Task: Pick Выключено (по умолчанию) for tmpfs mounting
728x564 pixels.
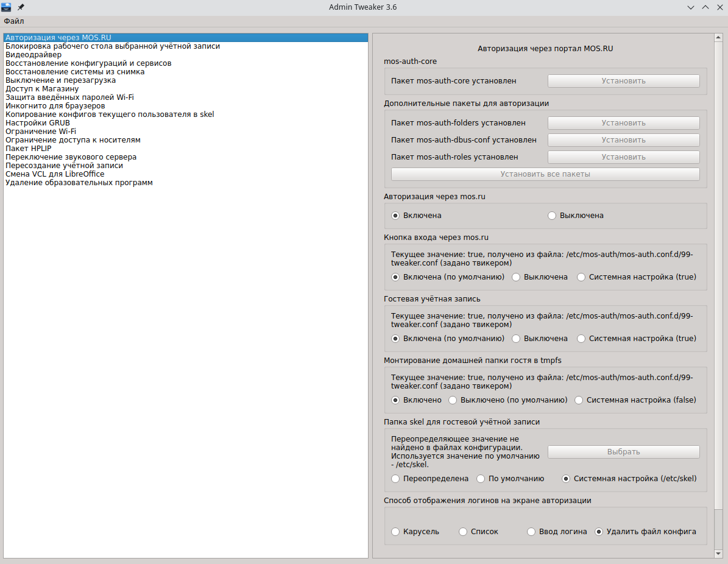Action: (453, 400)
